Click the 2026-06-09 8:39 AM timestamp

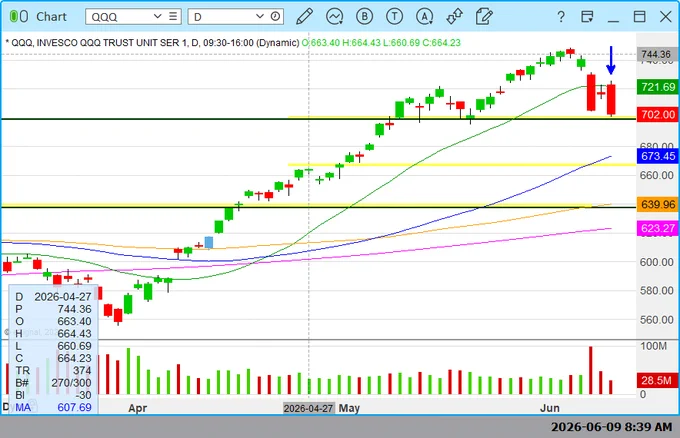611,427
